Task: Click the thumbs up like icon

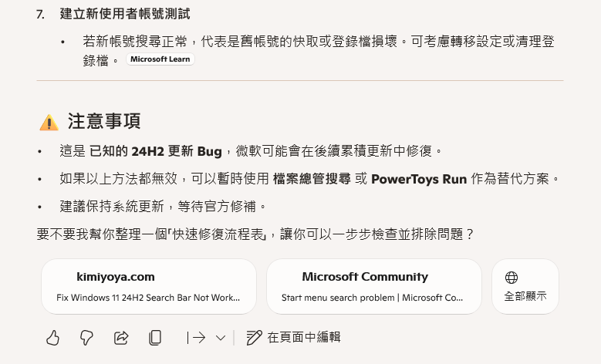Action: (x=53, y=338)
